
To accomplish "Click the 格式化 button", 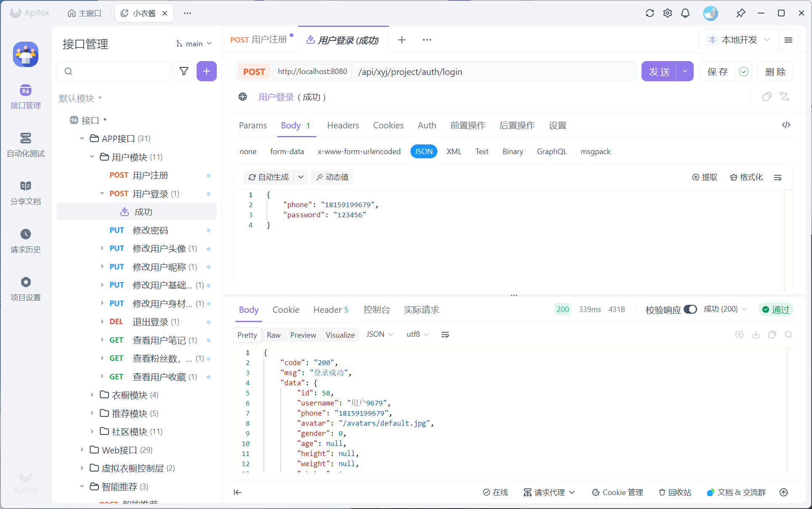I will click(x=746, y=177).
